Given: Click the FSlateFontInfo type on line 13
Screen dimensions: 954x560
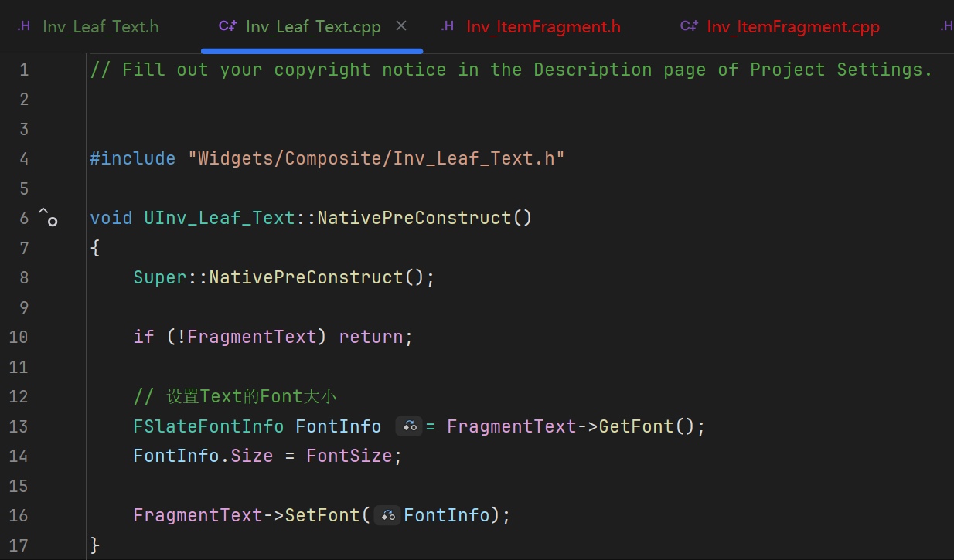Looking at the screenshot, I should [209, 426].
